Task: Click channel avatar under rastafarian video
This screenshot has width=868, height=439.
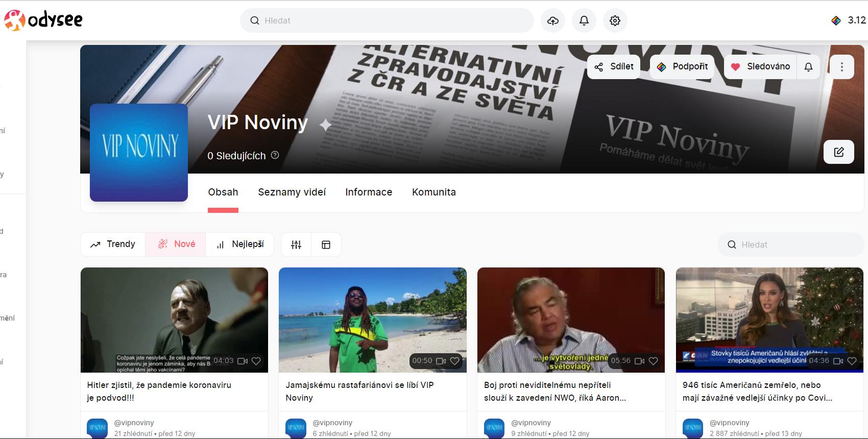Action: 296,428
